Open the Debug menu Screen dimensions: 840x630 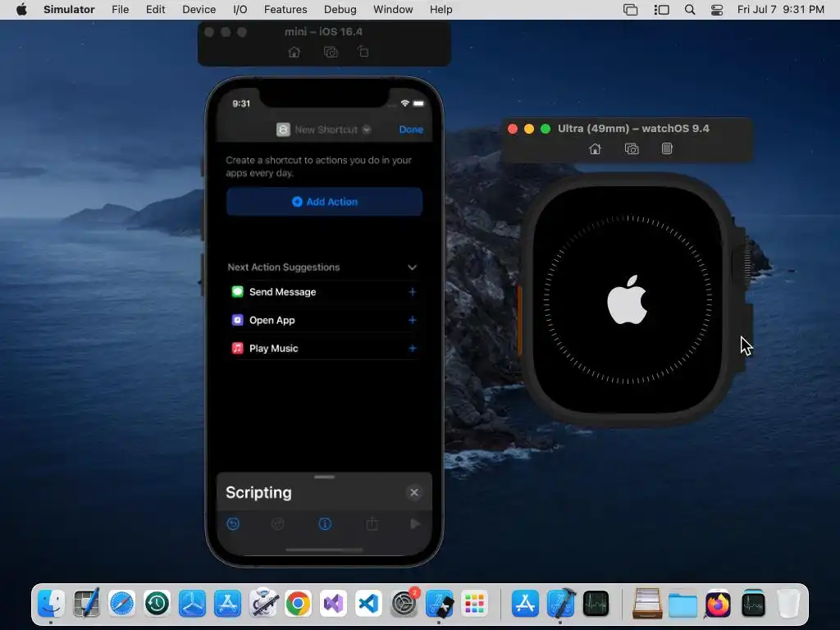coord(340,10)
